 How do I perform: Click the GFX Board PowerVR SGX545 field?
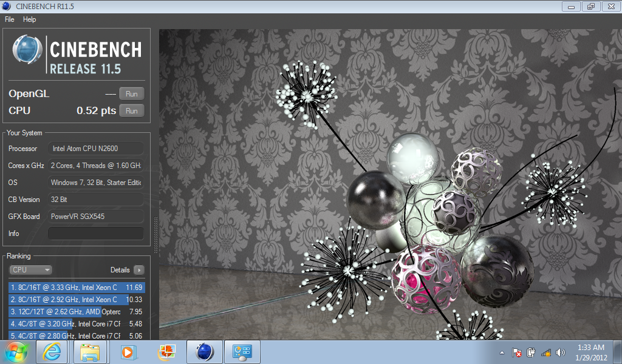(95, 216)
